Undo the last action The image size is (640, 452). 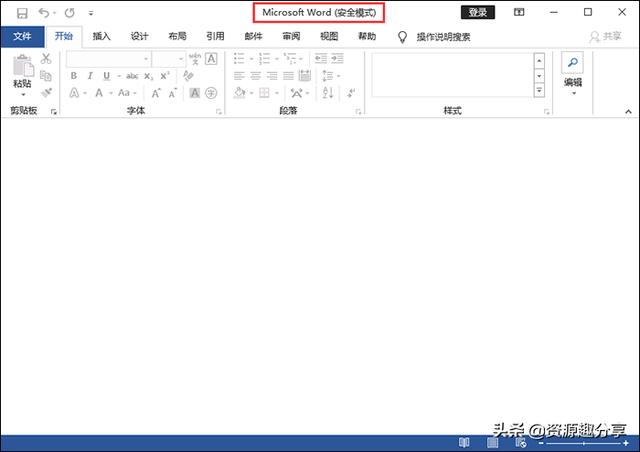coord(44,13)
